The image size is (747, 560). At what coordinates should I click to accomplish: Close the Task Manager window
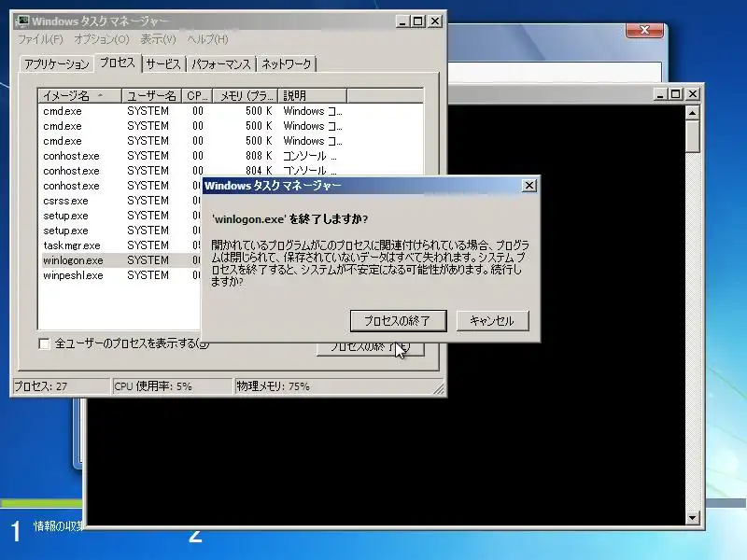(435, 21)
